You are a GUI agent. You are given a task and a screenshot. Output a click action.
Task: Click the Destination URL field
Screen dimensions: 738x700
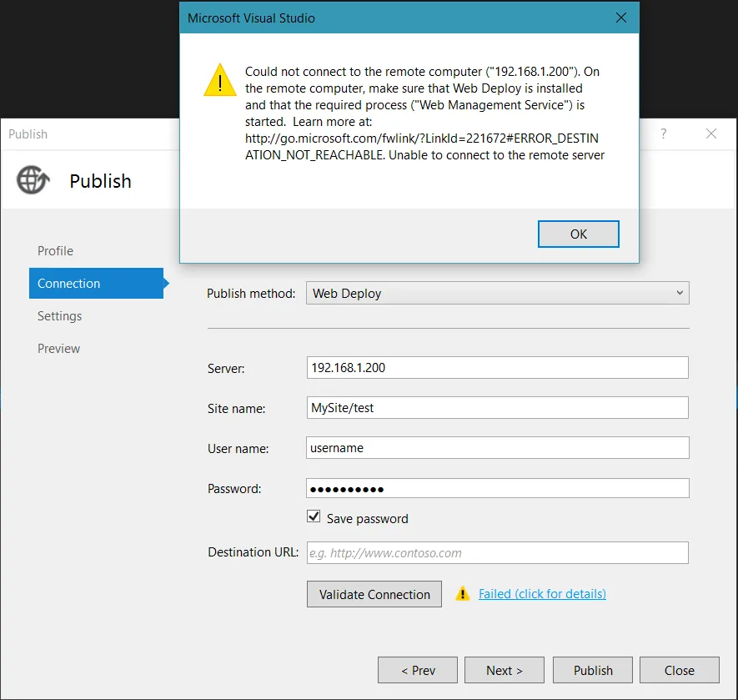click(x=498, y=552)
